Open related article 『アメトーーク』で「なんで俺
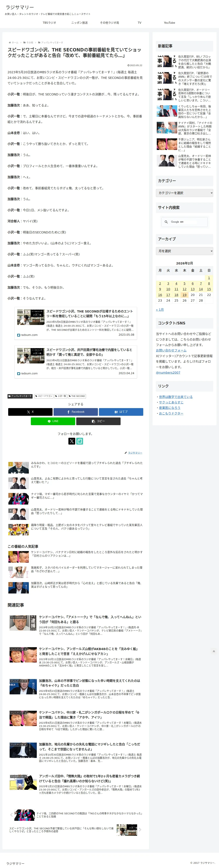 (76, 626)
